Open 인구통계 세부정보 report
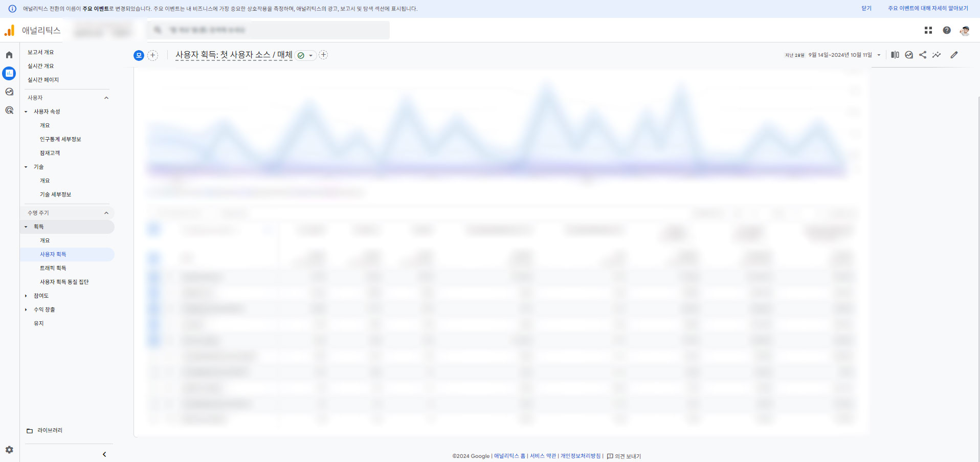The image size is (980, 462). (60, 139)
